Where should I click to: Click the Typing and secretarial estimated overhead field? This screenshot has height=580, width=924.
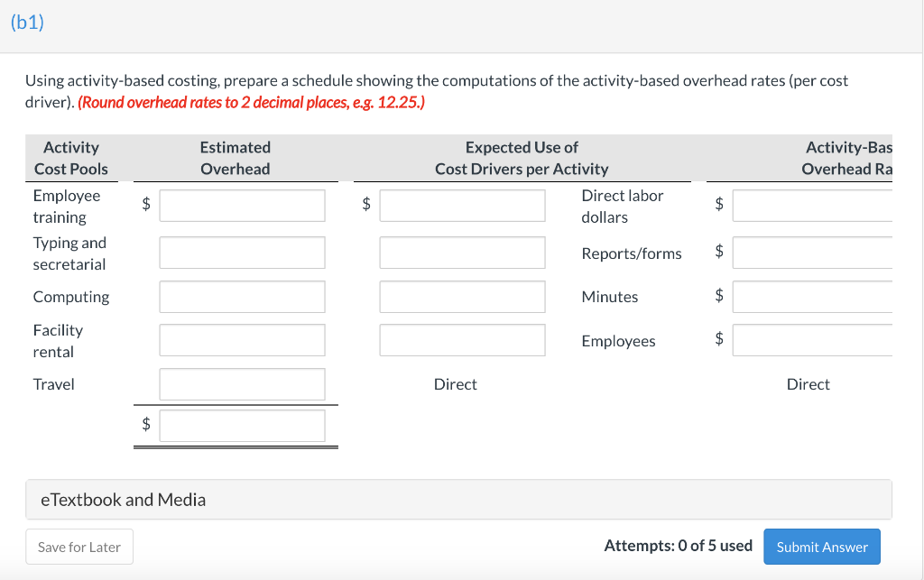click(x=242, y=253)
